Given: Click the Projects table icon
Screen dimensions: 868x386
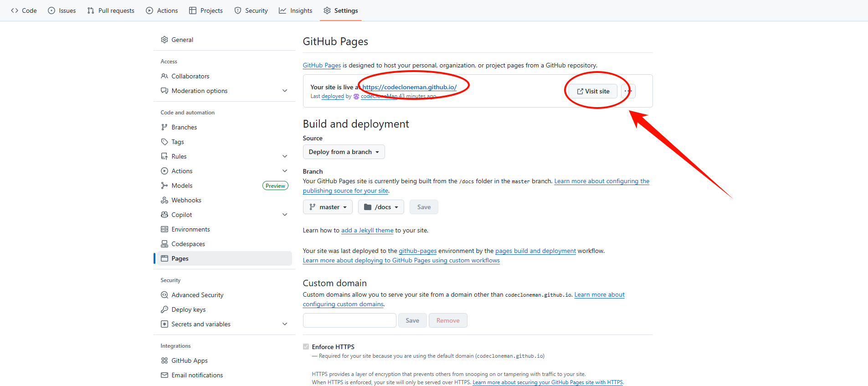Looking at the screenshot, I should click(193, 10).
